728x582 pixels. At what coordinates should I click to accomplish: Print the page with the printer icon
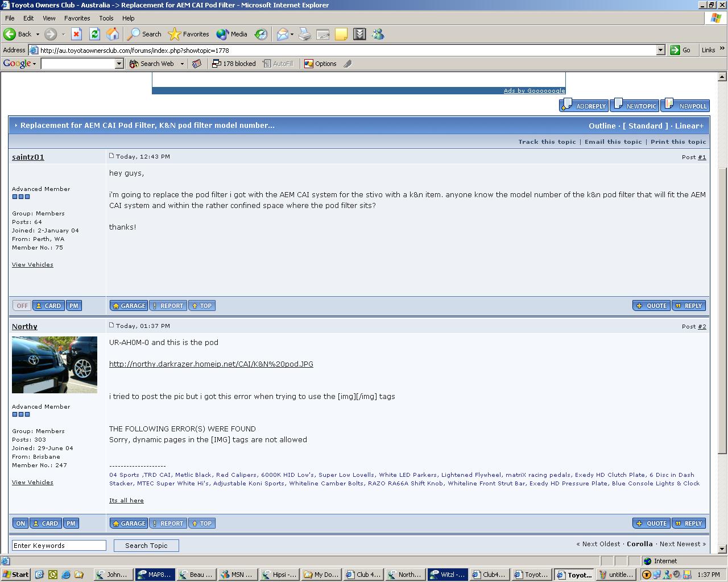point(305,34)
